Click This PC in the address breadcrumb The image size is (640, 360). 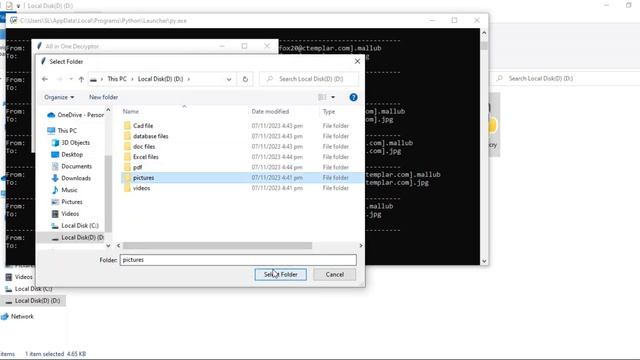pos(117,79)
